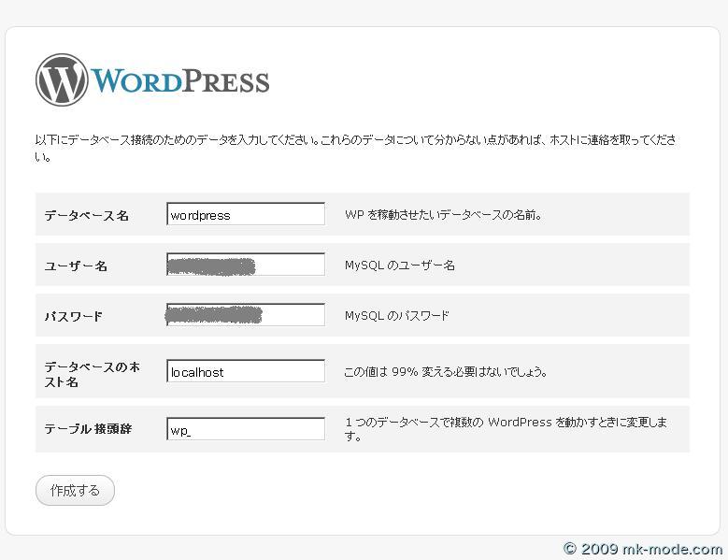Screen dimensions: 728x560
Task: Click the データベース名 row label
Action: coord(86,216)
